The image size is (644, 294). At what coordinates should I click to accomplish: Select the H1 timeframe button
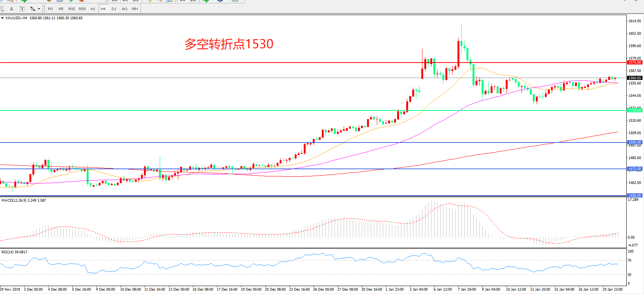click(93, 9)
